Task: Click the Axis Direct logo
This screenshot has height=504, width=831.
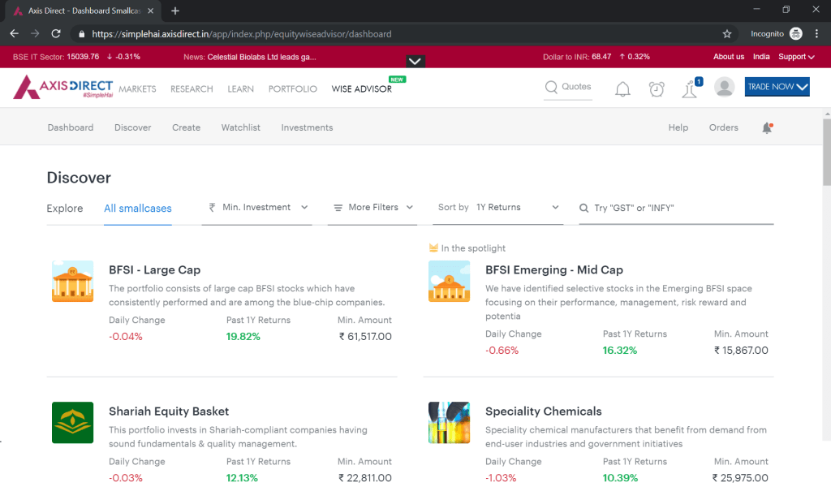Action: (63, 87)
